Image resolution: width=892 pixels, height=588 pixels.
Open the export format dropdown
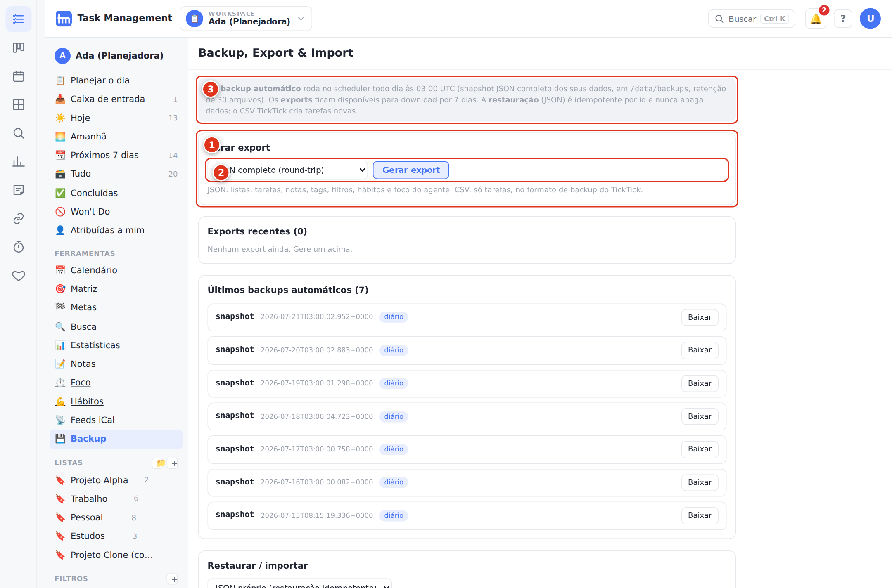point(287,170)
